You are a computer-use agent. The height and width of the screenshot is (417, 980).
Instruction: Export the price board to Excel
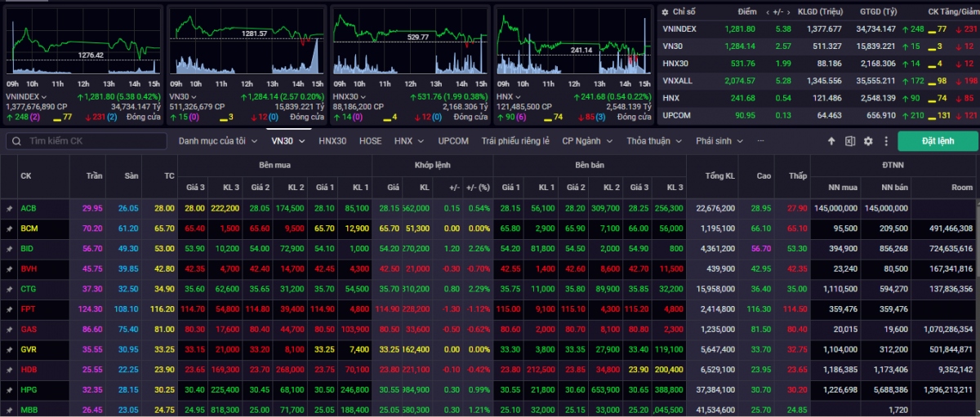[x=849, y=141]
